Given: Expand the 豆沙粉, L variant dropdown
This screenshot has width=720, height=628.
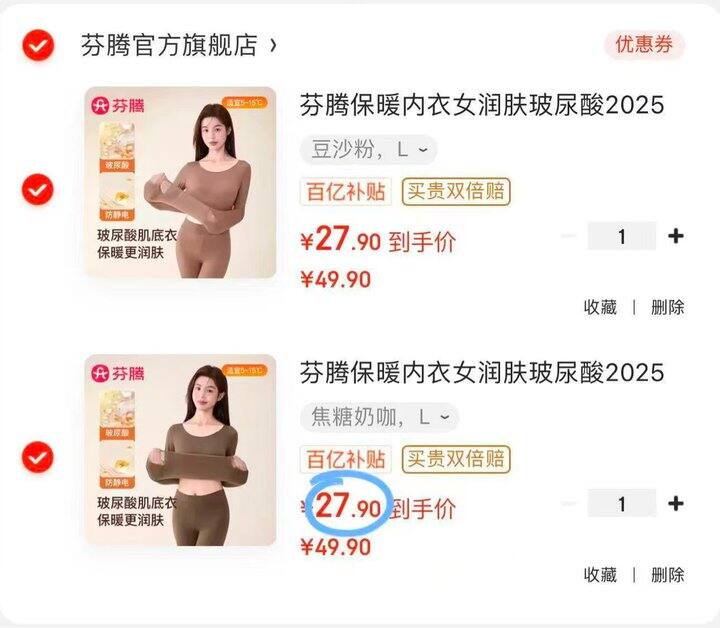Looking at the screenshot, I should click(368, 150).
